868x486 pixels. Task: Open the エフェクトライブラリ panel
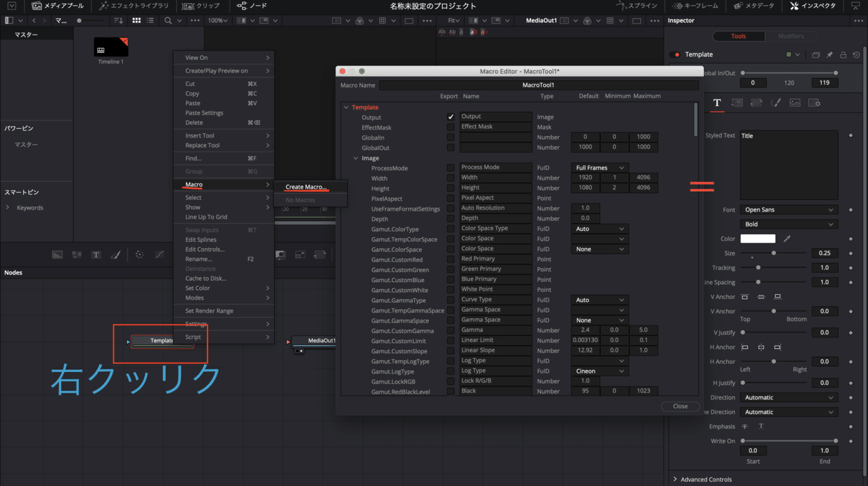point(134,6)
